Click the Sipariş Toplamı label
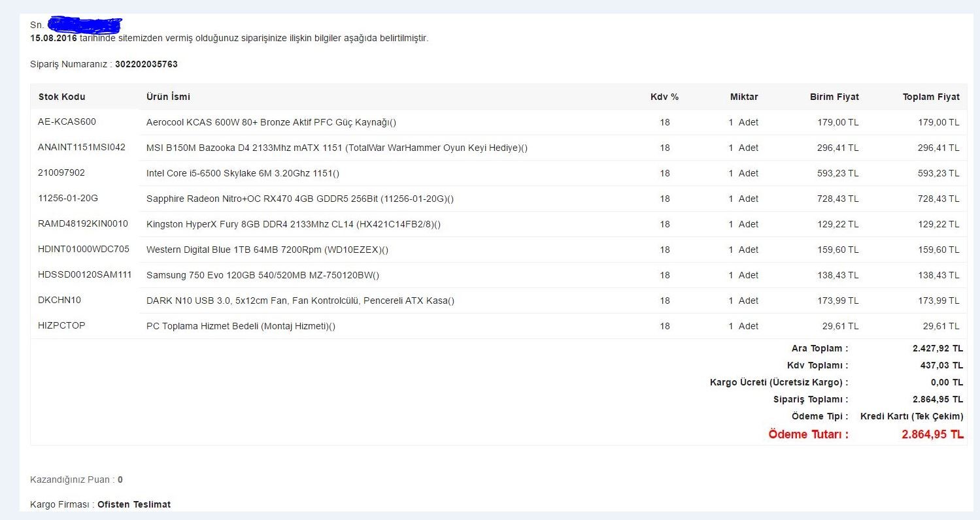Viewport: 980px width, 520px height. (811, 399)
